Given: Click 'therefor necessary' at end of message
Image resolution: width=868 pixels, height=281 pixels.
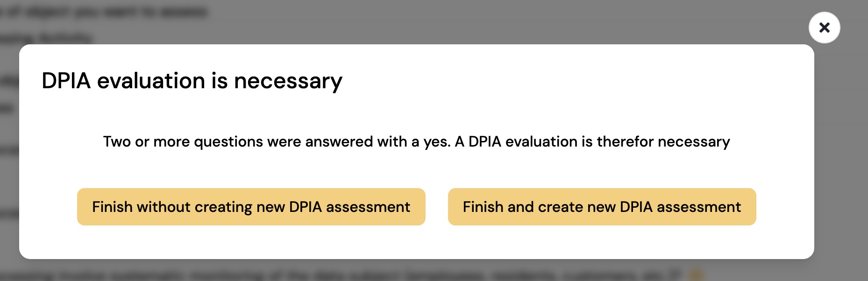Looking at the screenshot, I should 663,141.
